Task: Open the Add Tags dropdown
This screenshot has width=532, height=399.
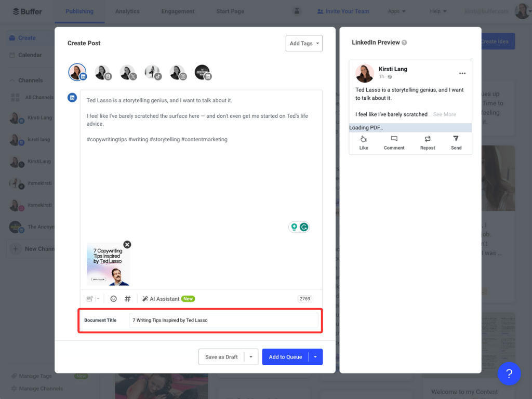Action: [x=304, y=44]
